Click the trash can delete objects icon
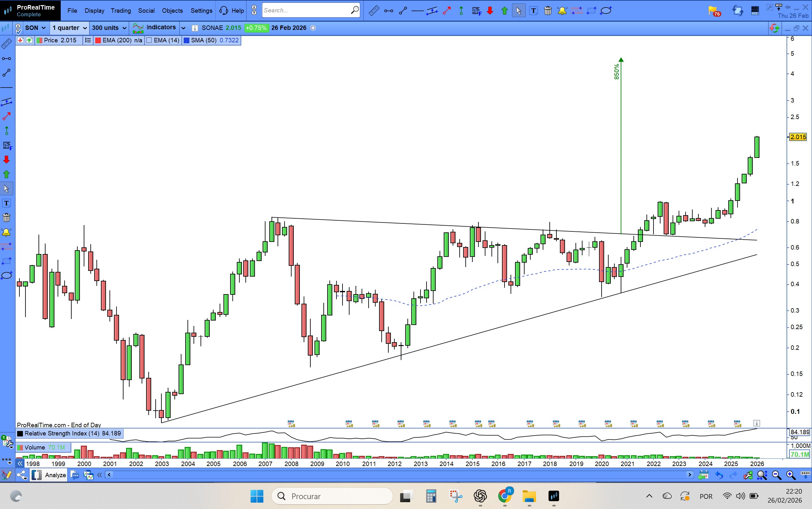 coord(547,11)
